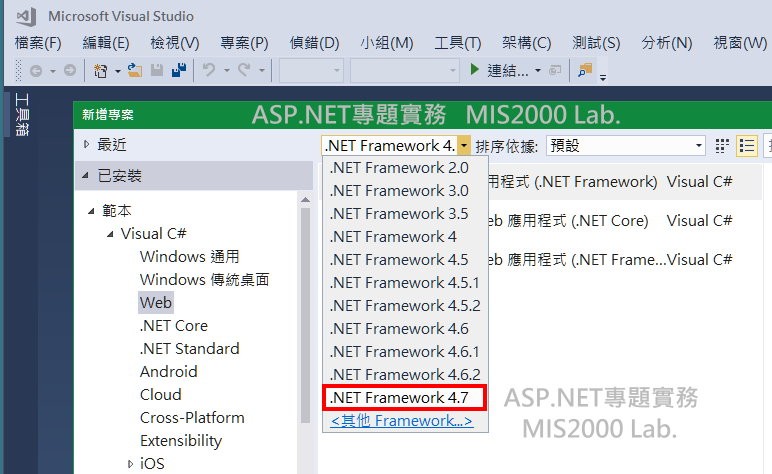This screenshot has height=474, width=772.
Task: Switch to small icons grid view
Action: tap(722, 146)
